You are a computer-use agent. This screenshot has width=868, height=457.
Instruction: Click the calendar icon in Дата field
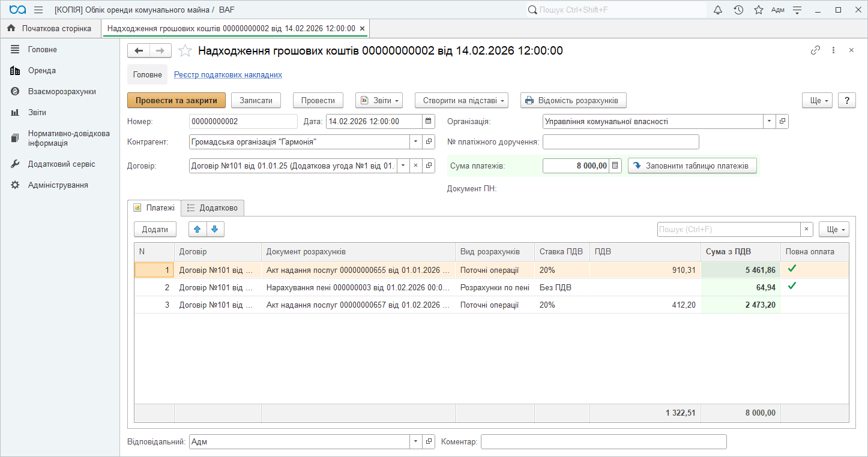click(429, 122)
